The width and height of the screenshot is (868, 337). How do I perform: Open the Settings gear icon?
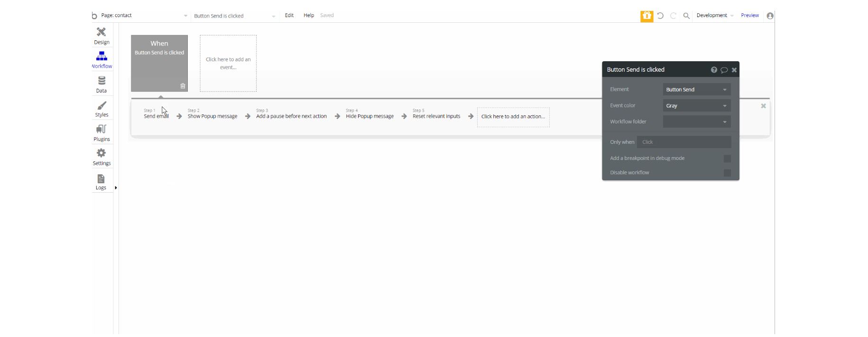[x=102, y=153]
